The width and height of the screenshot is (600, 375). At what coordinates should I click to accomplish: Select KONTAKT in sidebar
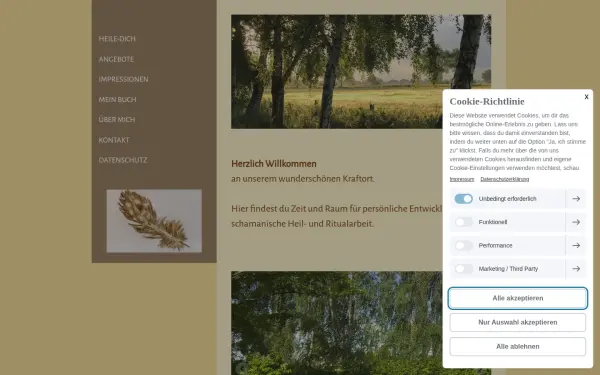(114, 140)
